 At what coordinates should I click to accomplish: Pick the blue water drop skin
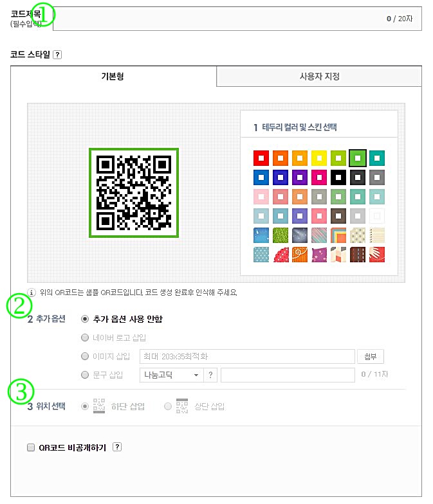click(x=261, y=235)
